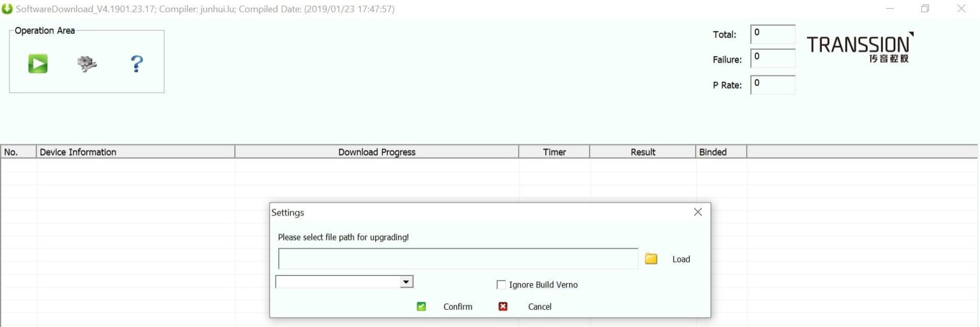Enable the Ignore Build Verno checkbox

pos(501,285)
